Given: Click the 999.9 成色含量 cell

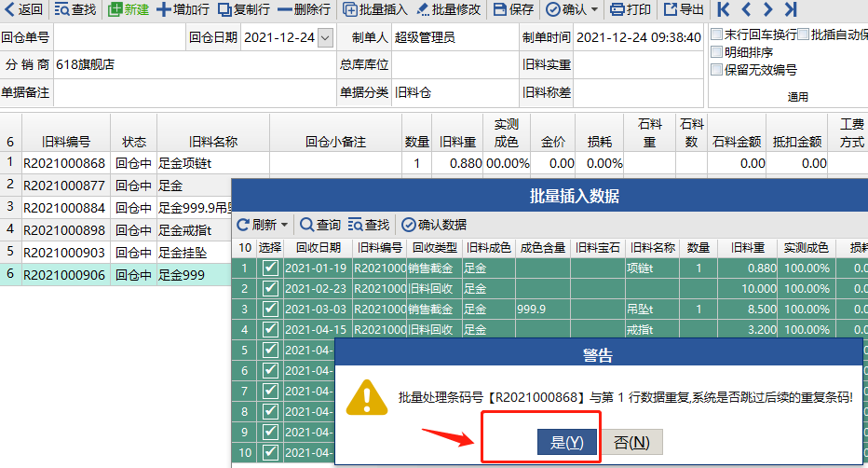Looking at the screenshot, I should click(542, 309).
